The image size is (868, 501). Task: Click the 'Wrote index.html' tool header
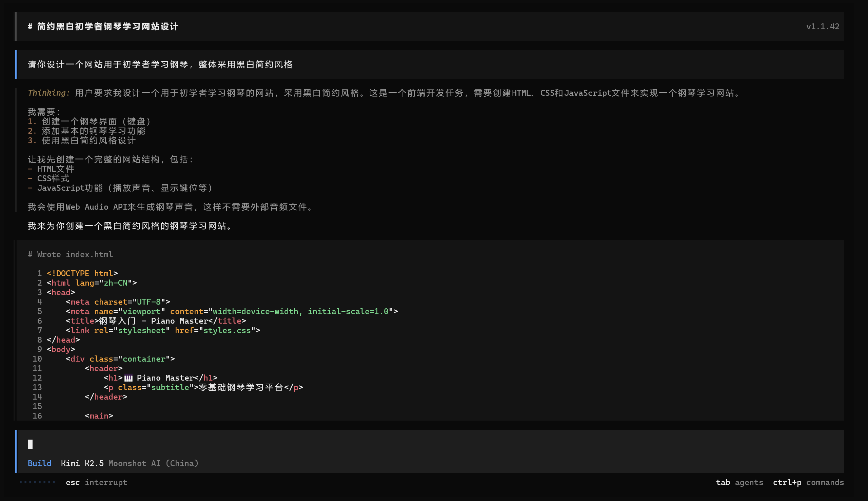tap(71, 254)
